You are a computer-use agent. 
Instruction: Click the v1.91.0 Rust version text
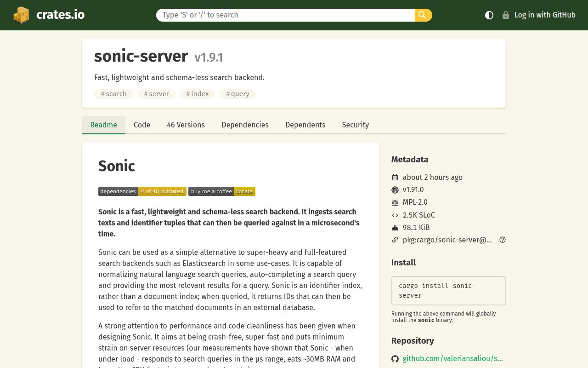tap(413, 190)
